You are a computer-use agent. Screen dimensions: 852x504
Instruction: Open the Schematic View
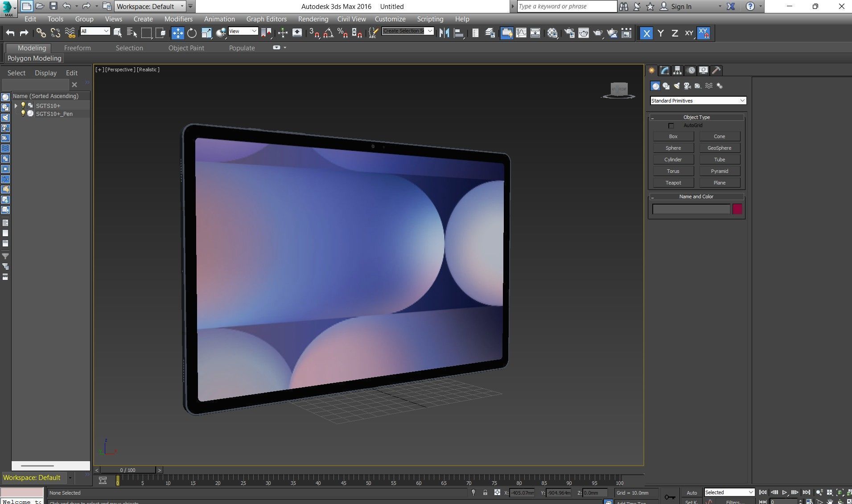pyautogui.click(x=535, y=33)
